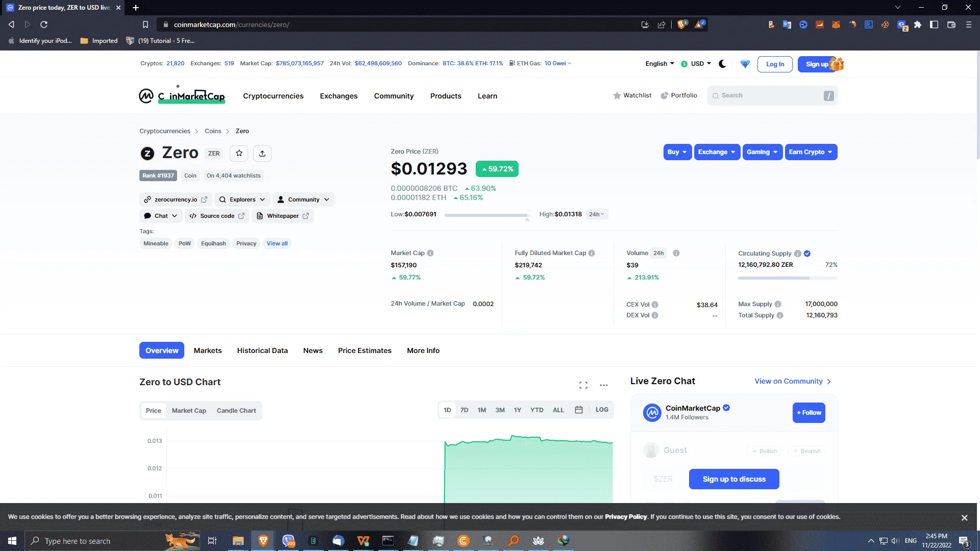
Task: Open chart date range calendar
Action: (x=579, y=410)
